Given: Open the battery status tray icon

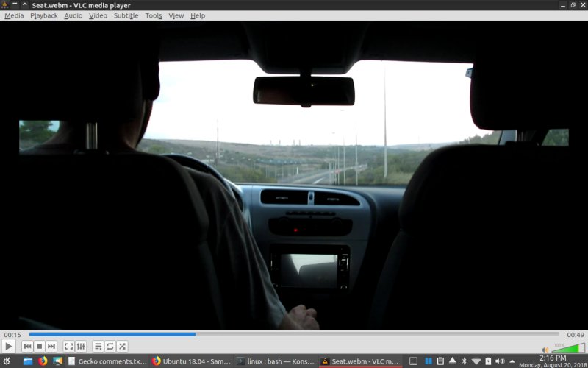Looking at the screenshot, I should pos(488,361).
